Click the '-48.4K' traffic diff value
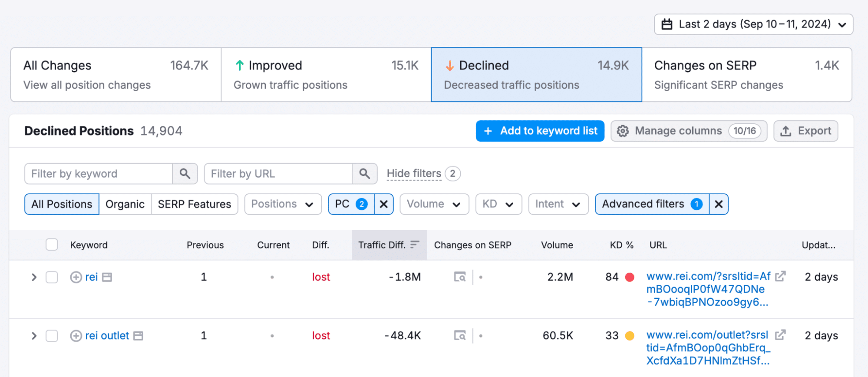Image resolution: width=868 pixels, height=377 pixels. pos(403,336)
